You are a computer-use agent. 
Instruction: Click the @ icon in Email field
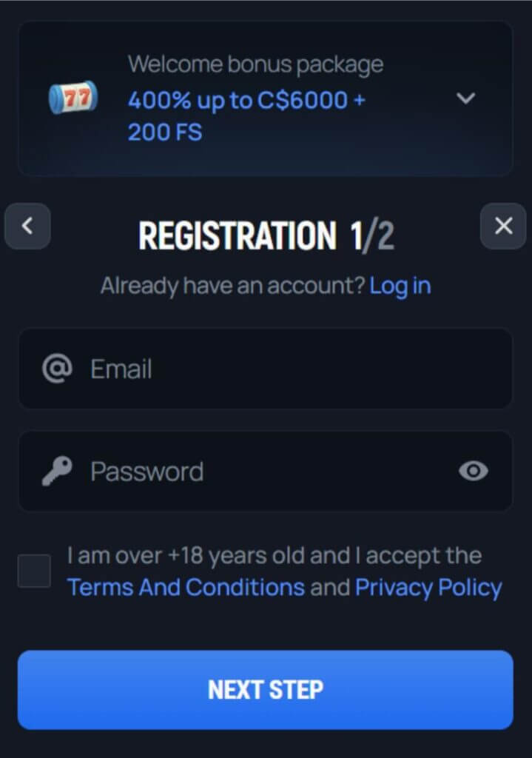pyautogui.click(x=57, y=368)
